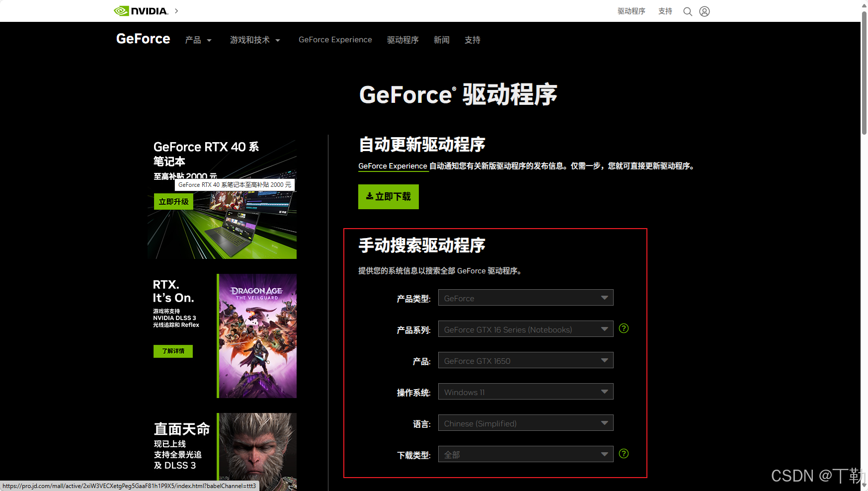Click the 立即升级 banner button
The image size is (868, 491).
173,201
